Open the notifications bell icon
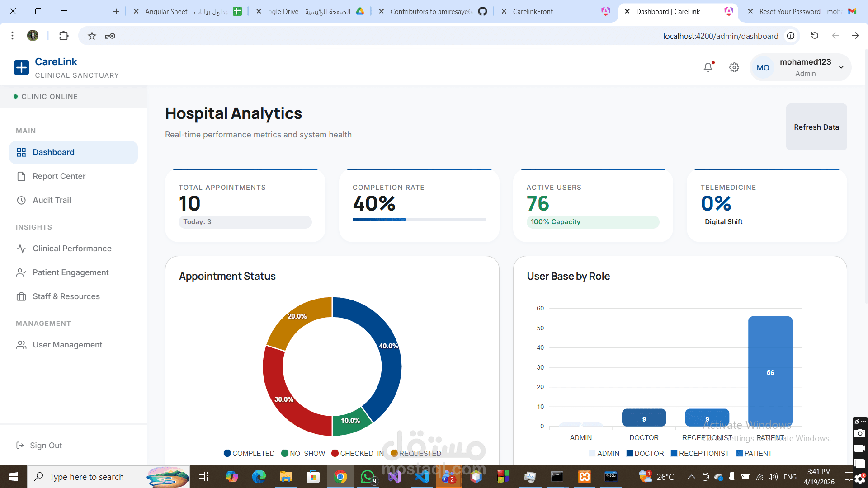Screen dimensions: 868x488 pos(708,67)
